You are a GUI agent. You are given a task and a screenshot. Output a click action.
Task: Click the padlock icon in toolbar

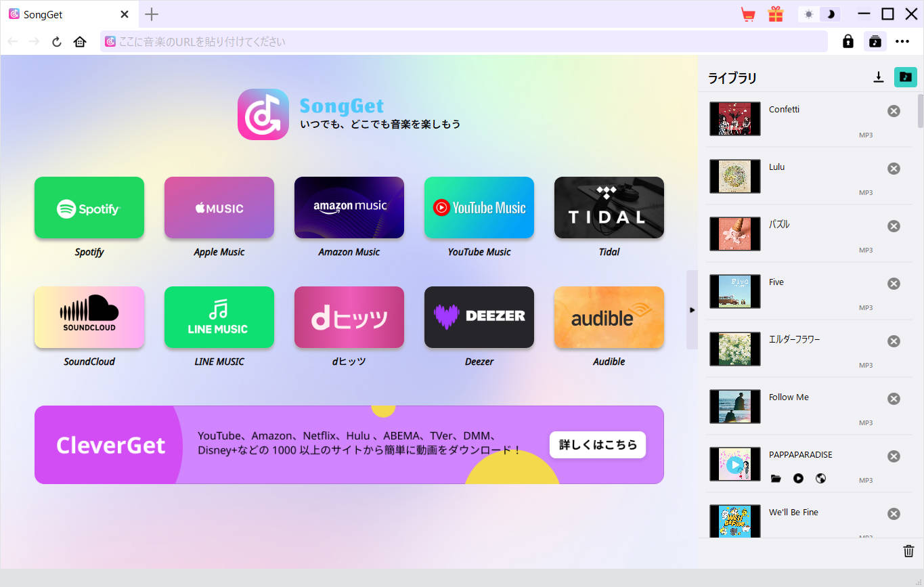848,41
